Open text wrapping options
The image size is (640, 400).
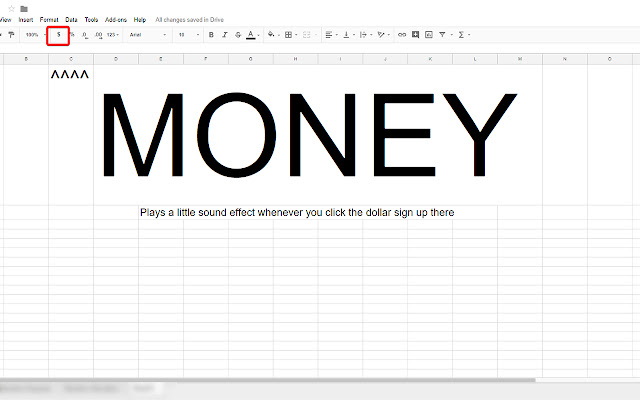point(363,35)
